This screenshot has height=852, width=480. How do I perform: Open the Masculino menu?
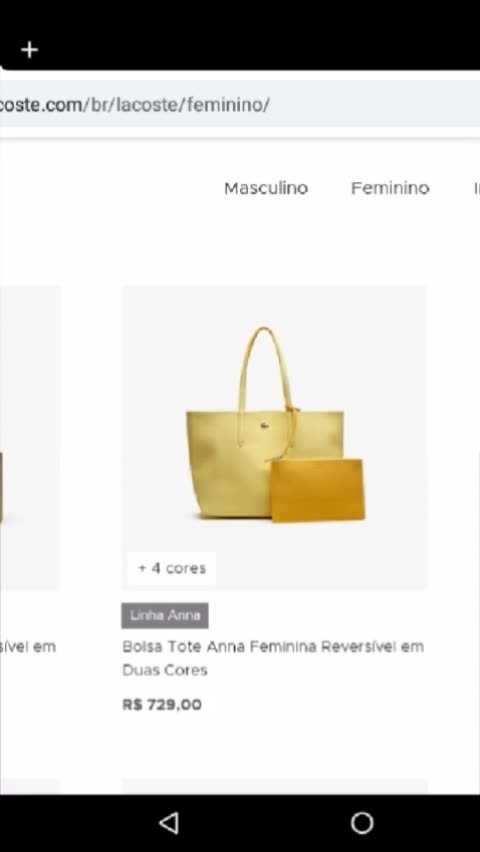coord(266,188)
